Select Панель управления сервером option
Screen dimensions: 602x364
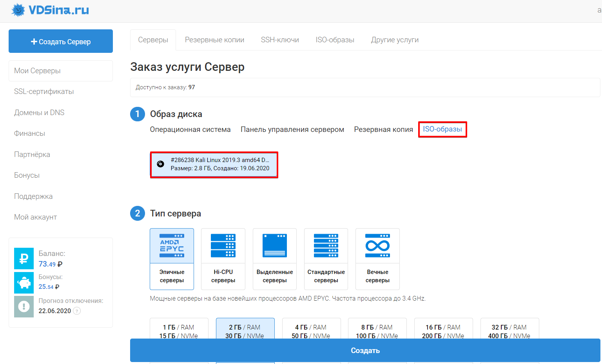(x=292, y=130)
